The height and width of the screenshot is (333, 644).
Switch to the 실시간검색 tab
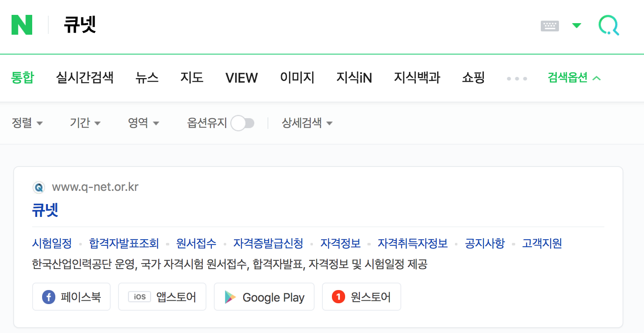coord(85,78)
